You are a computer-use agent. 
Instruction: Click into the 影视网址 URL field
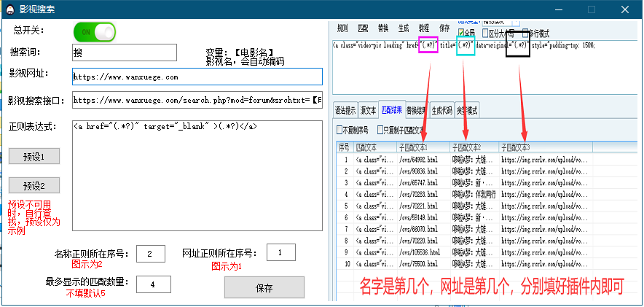[x=197, y=77]
